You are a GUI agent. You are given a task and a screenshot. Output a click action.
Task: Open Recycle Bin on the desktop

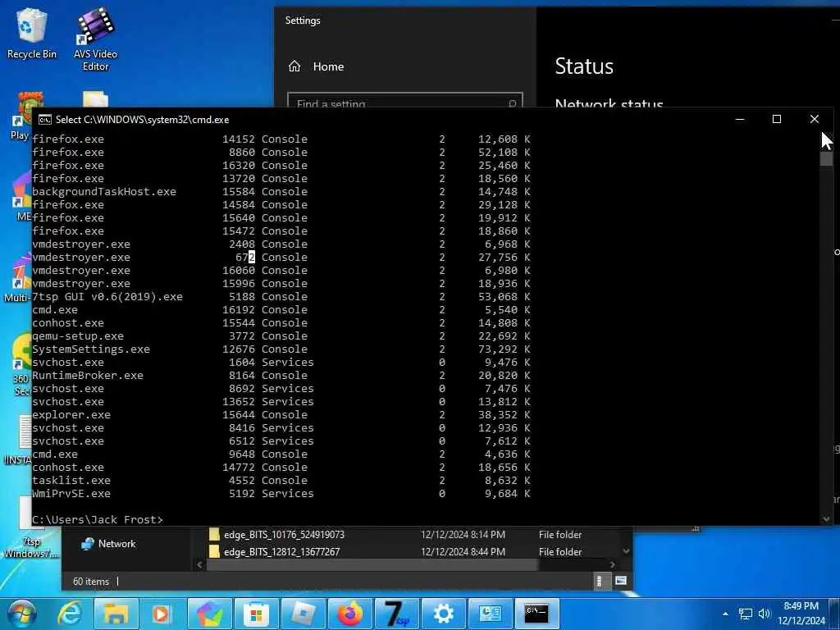click(32, 34)
